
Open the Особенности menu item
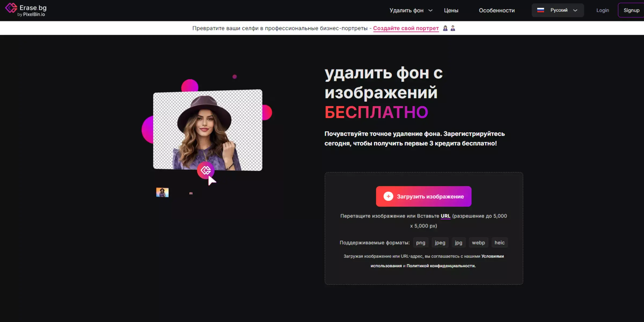497,10
